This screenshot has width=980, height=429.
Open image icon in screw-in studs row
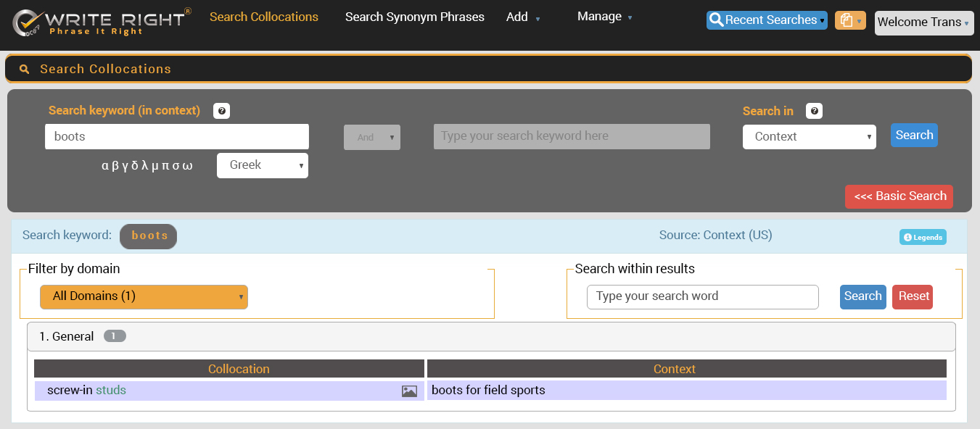pos(409,391)
